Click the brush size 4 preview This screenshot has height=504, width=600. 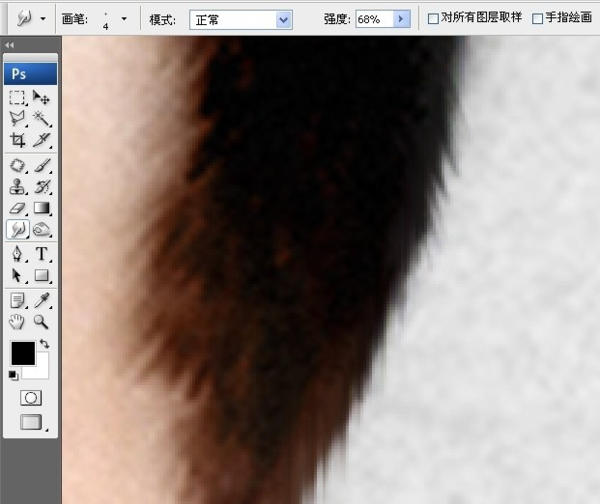[106, 20]
